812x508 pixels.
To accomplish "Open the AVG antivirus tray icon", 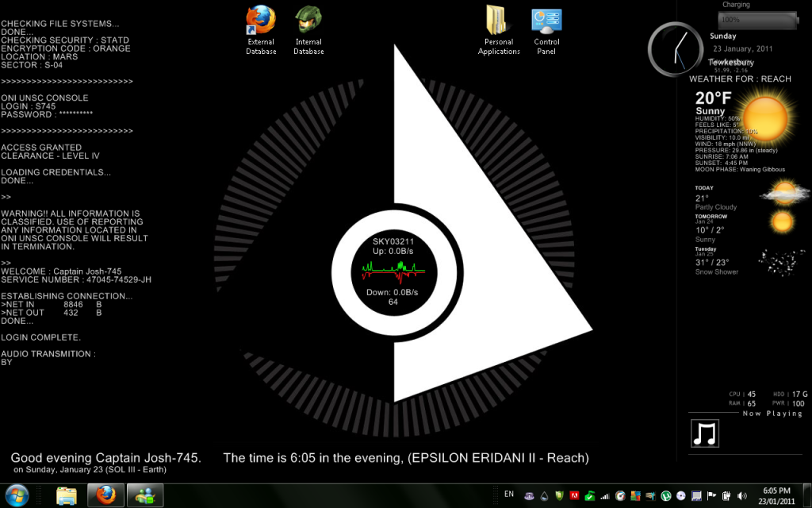I will pos(635,496).
